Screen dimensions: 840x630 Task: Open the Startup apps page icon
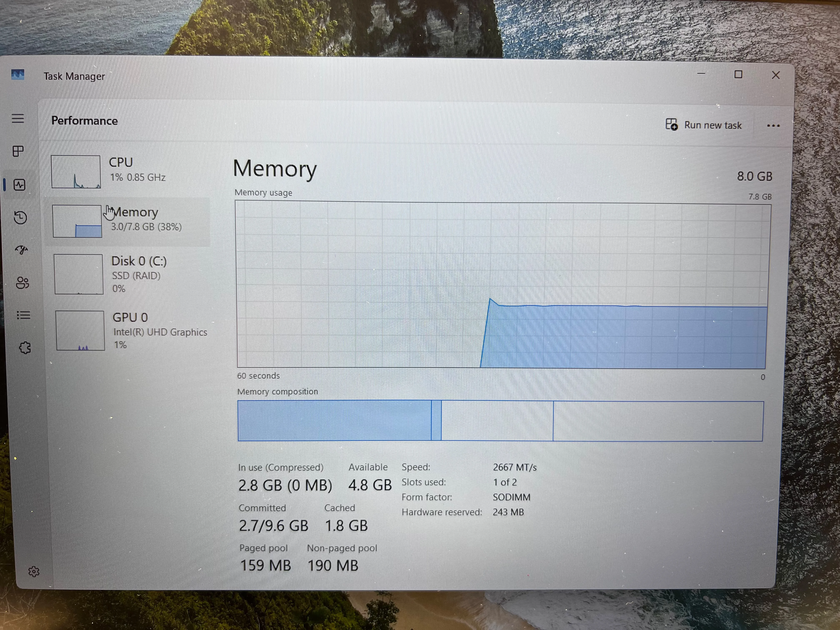coord(22,250)
